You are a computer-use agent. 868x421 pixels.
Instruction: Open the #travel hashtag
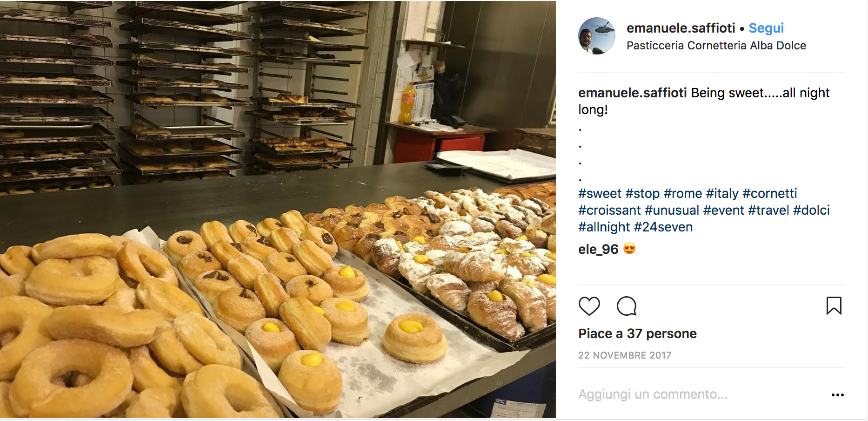(x=768, y=210)
